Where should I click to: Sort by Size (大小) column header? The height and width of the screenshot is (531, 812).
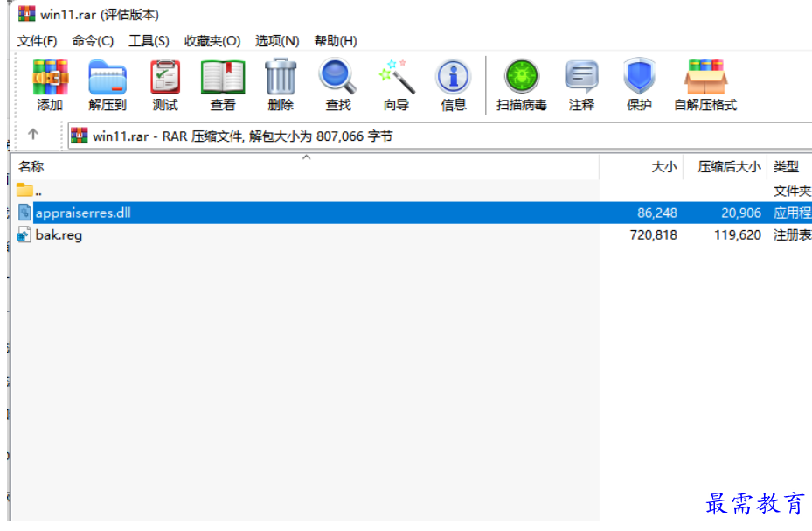click(663, 166)
